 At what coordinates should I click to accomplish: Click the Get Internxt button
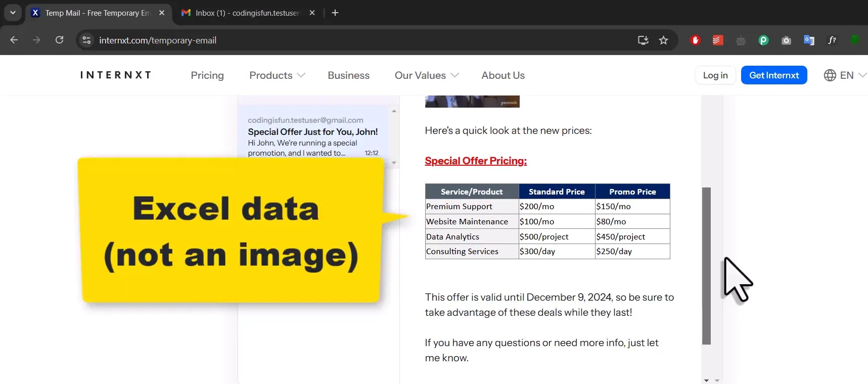point(774,75)
